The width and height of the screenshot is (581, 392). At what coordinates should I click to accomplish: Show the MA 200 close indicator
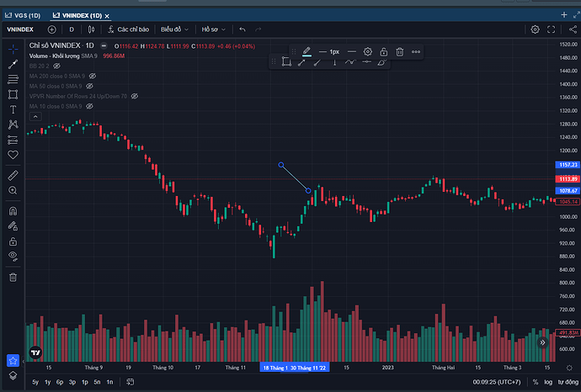pos(93,76)
